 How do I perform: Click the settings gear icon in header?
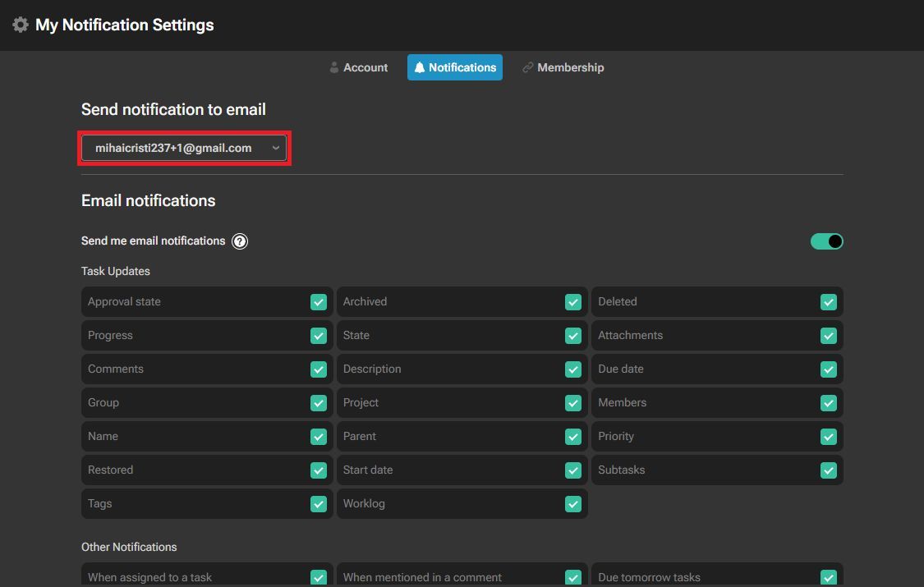(x=21, y=25)
